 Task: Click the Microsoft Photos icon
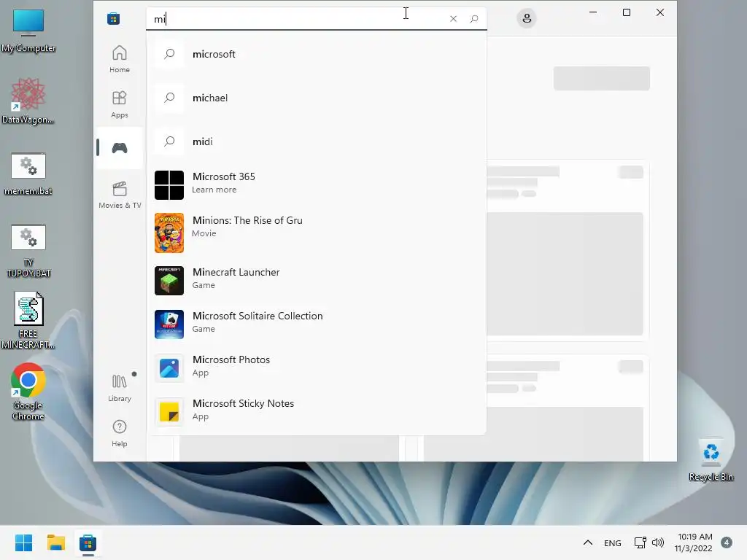[x=169, y=368]
